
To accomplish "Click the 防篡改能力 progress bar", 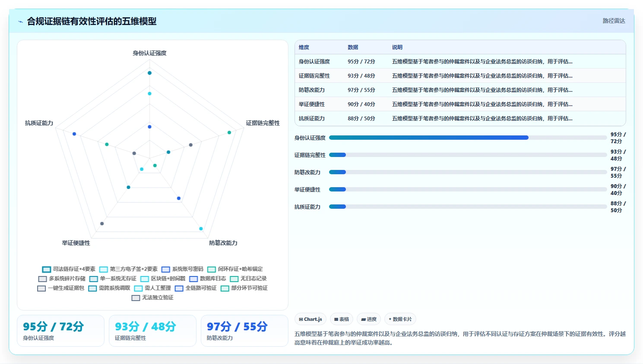I will click(468, 172).
